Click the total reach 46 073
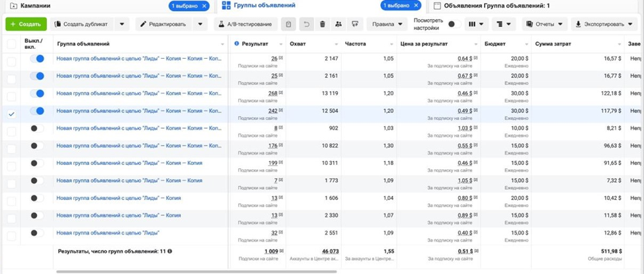The height and width of the screenshot is (274, 644). pyautogui.click(x=330, y=251)
